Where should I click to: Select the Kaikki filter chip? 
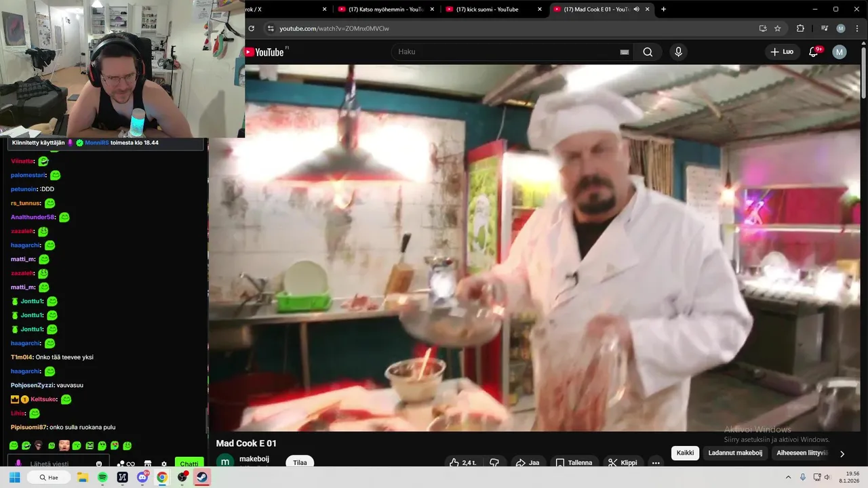tap(685, 453)
